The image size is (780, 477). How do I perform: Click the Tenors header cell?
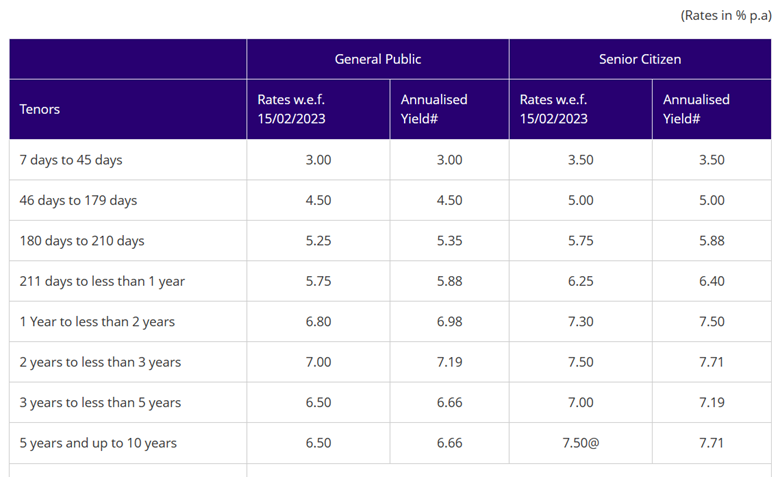click(x=40, y=109)
